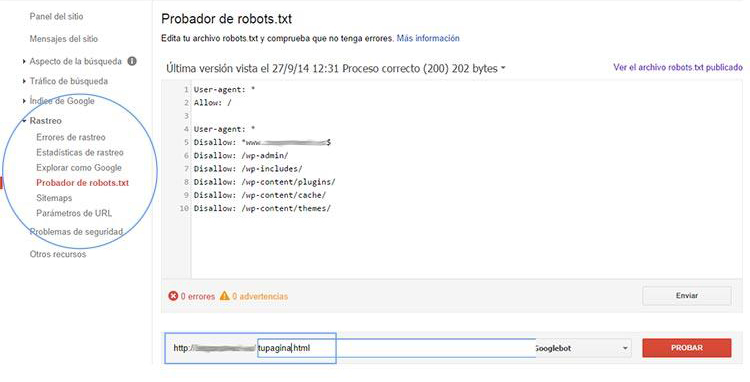Image resolution: width=750 pixels, height=382 pixels.
Task: Open Otros recursos in sidebar
Action: click(x=58, y=254)
